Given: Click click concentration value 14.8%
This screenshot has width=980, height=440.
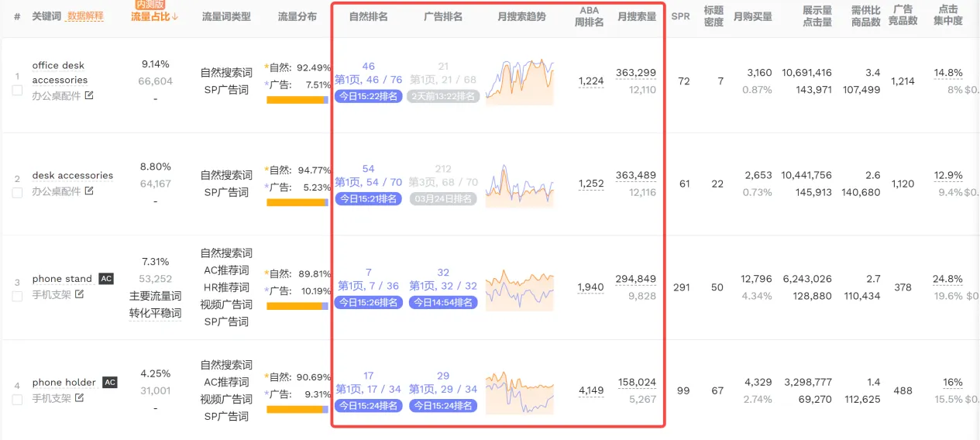Looking at the screenshot, I should click(948, 73).
